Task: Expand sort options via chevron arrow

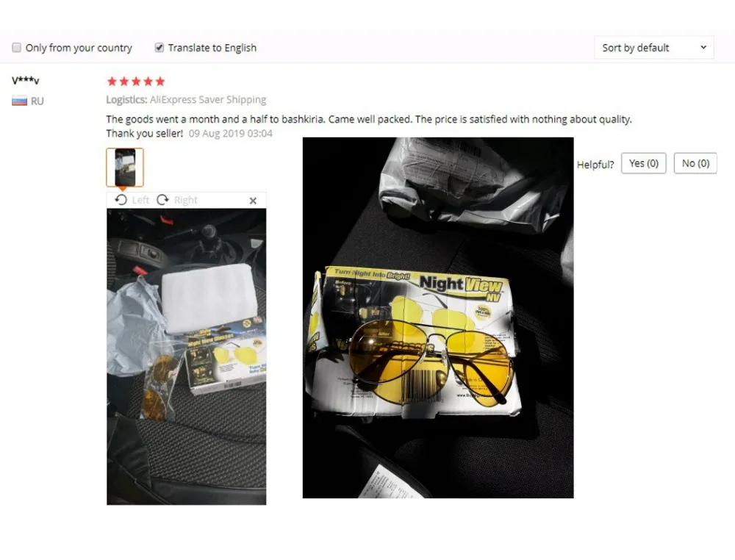Action: 703,48
